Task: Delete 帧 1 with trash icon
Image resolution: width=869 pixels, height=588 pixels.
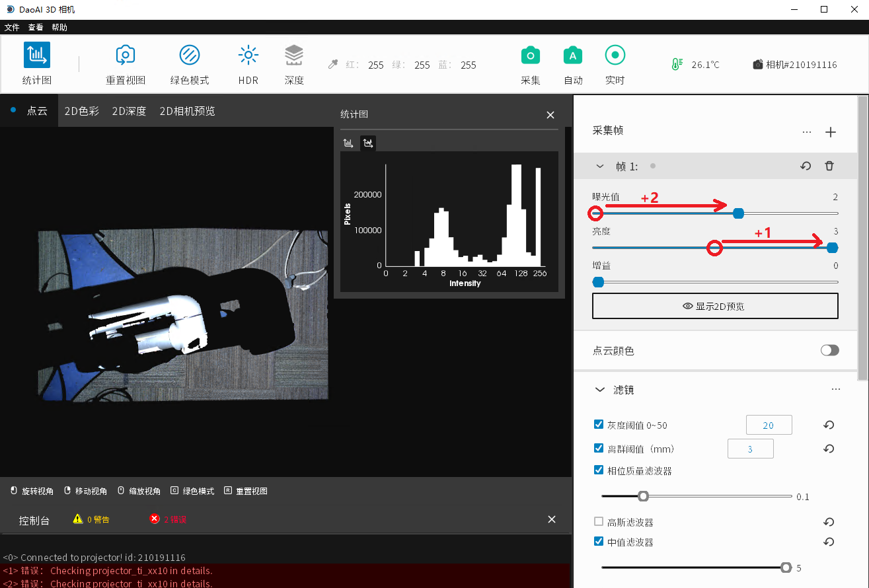Action: click(829, 166)
